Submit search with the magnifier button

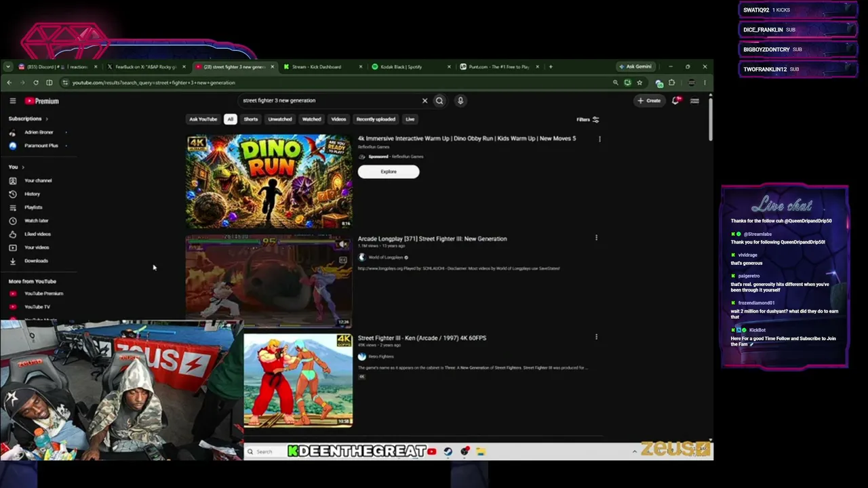pos(439,101)
